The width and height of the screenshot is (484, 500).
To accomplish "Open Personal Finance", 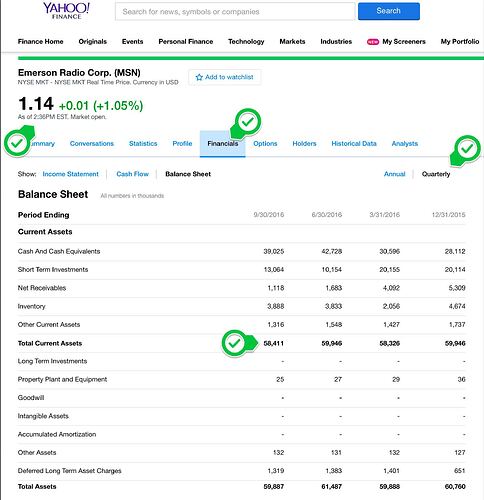I will 186,42.
